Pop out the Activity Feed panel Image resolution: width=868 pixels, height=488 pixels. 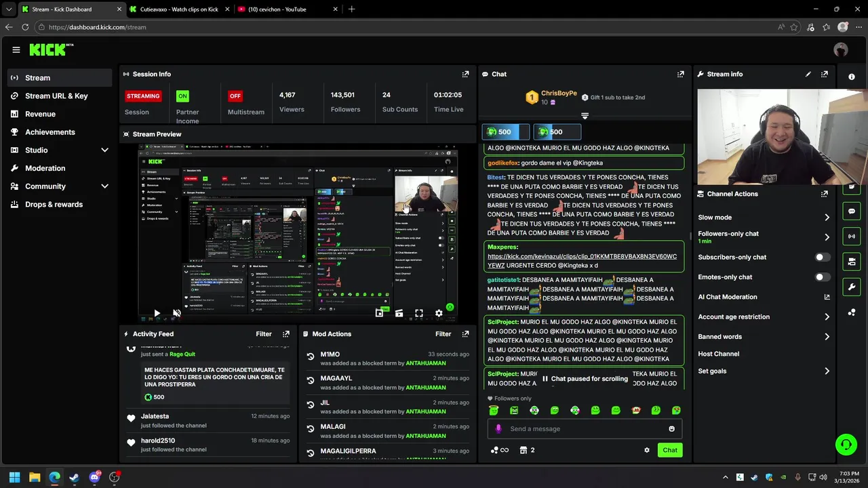286,334
